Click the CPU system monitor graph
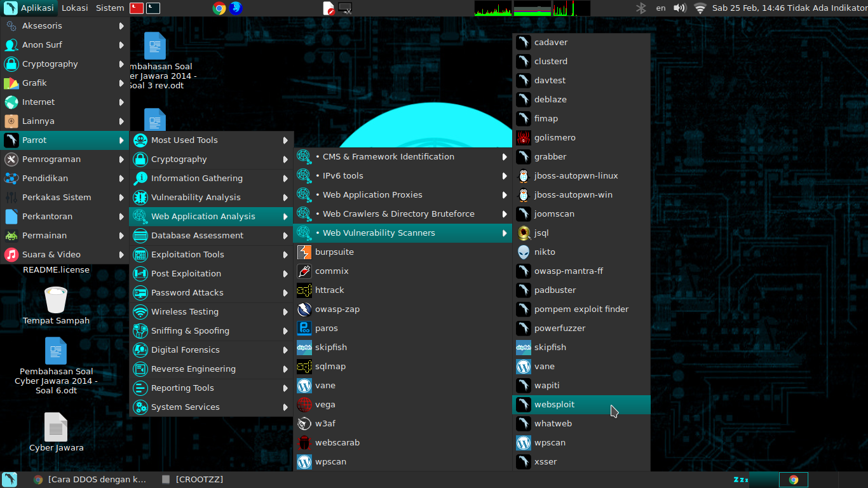 493,8
